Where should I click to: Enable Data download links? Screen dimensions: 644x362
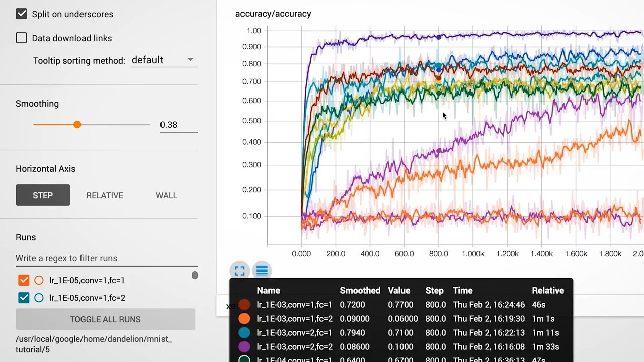(x=21, y=38)
